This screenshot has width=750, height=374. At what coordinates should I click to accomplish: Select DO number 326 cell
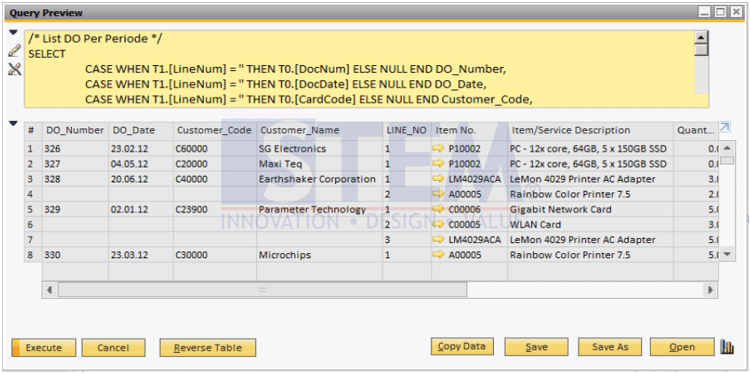[75, 148]
